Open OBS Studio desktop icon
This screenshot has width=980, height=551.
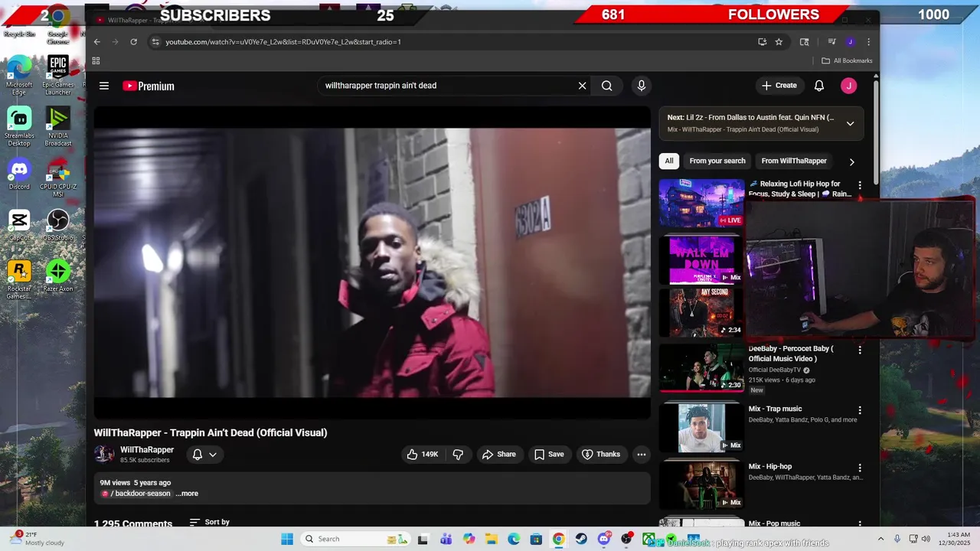(x=58, y=225)
